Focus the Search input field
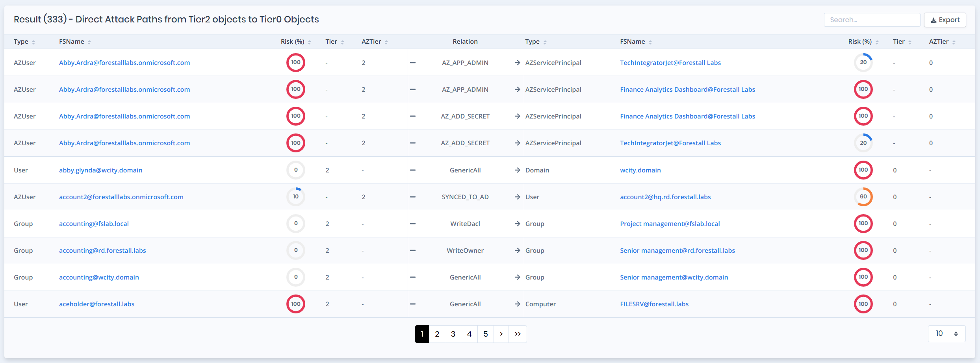Screen dimensions: 980x363 pyautogui.click(x=871, y=20)
